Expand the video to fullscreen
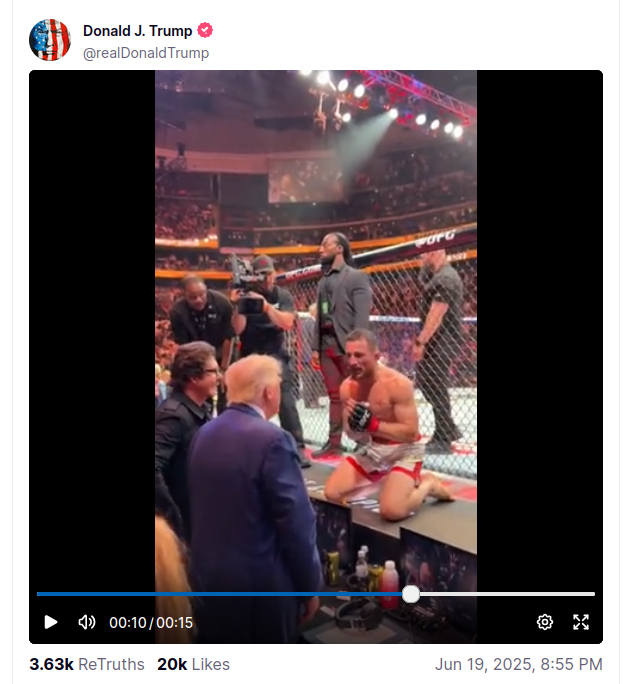Viewport: 623px width, 684px height. pyautogui.click(x=581, y=622)
